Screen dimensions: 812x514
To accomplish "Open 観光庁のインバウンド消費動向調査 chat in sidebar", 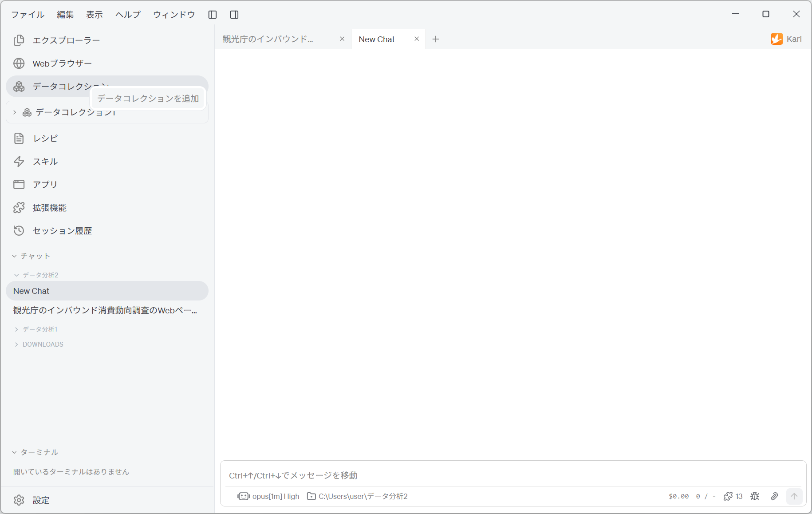I will (x=107, y=310).
